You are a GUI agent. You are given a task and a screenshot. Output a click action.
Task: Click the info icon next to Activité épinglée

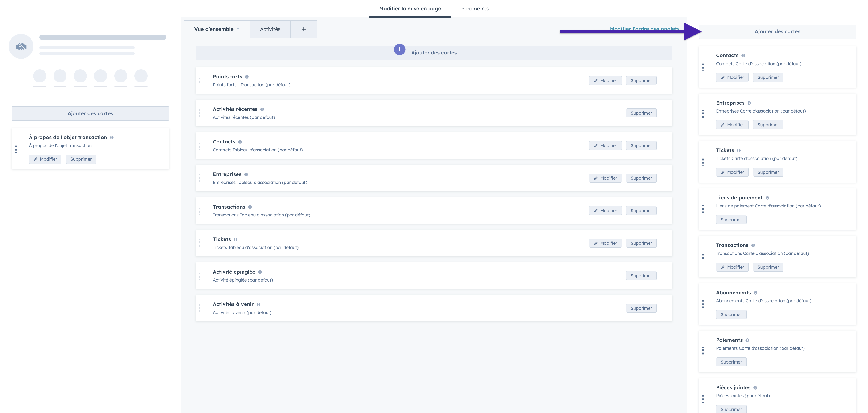[x=260, y=272]
